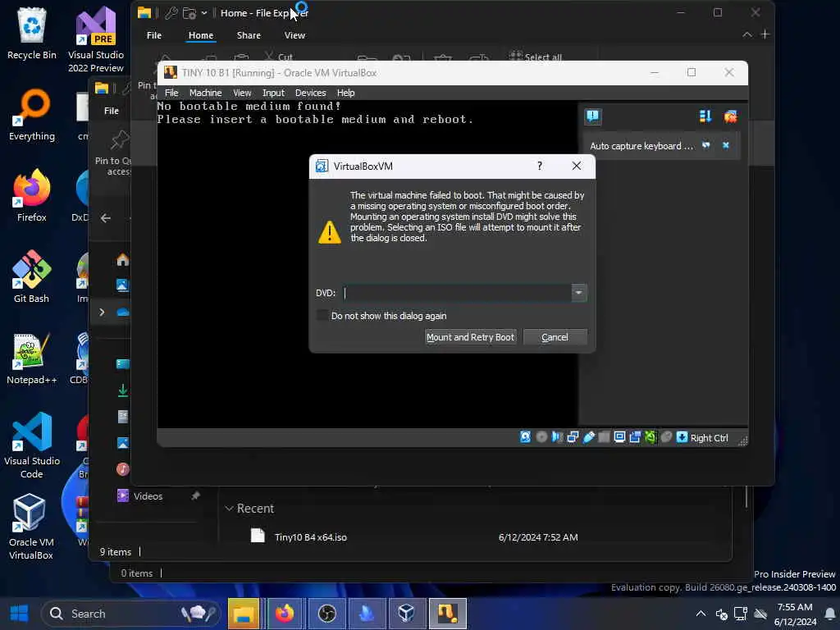Open the View menu in VirtualBox window
840x630 pixels.
pyautogui.click(x=242, y=93)
